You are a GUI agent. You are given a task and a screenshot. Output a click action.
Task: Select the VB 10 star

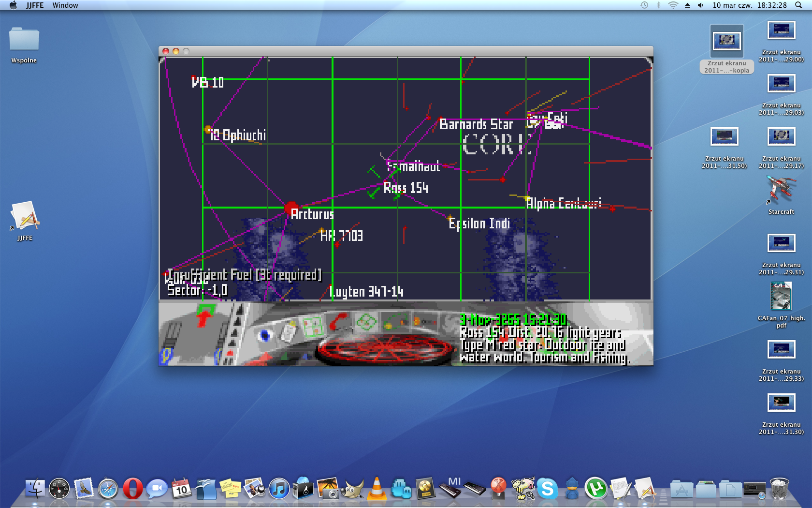[194, 78]
